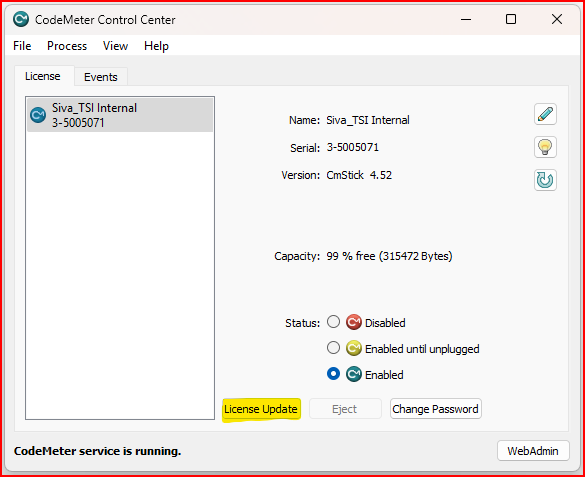The height and width of the screenshot is (477, 585).
Task: Select Enabled until unplugged radio button
Action: pyautogui.click(x=333, y=348)
